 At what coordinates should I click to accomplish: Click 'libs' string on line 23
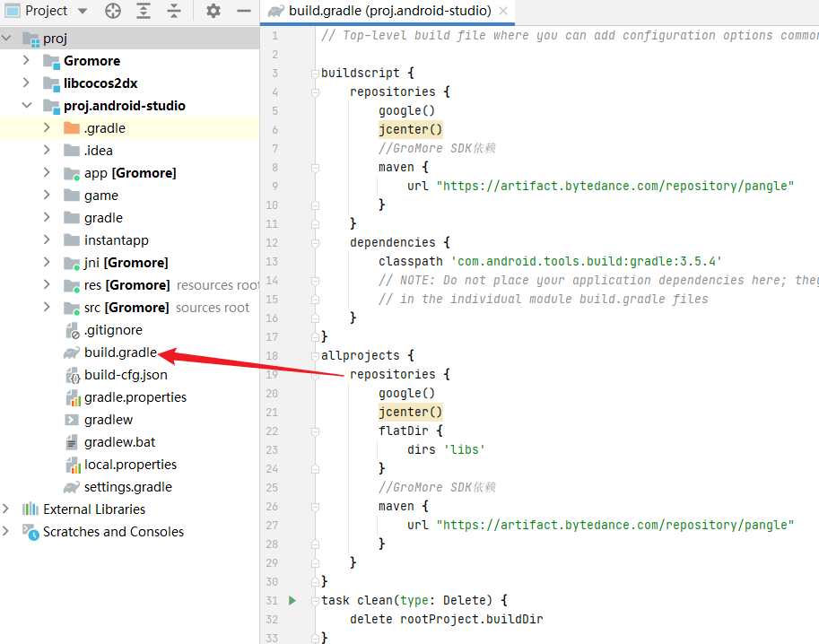[x=465, y=449]
